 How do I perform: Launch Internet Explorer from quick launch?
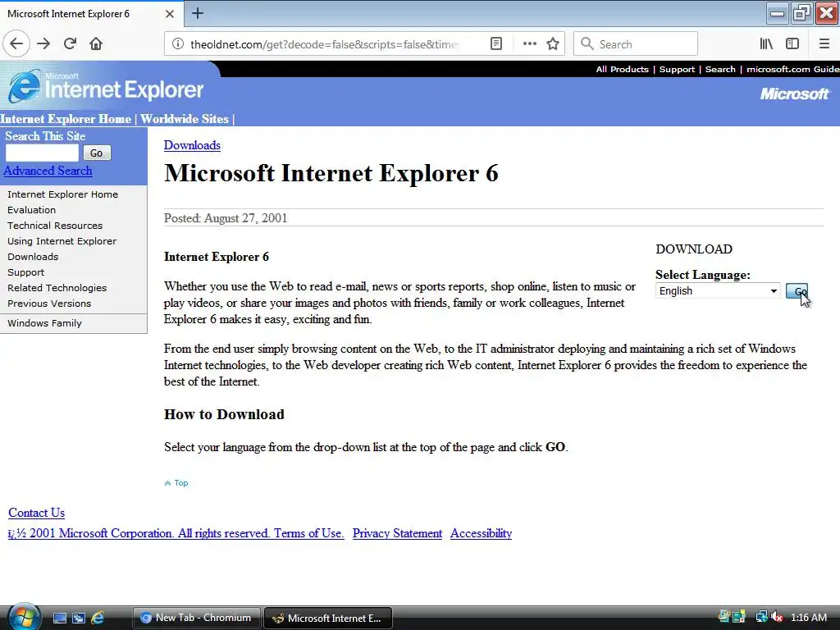pyautogui.click(x=98, y=618)
